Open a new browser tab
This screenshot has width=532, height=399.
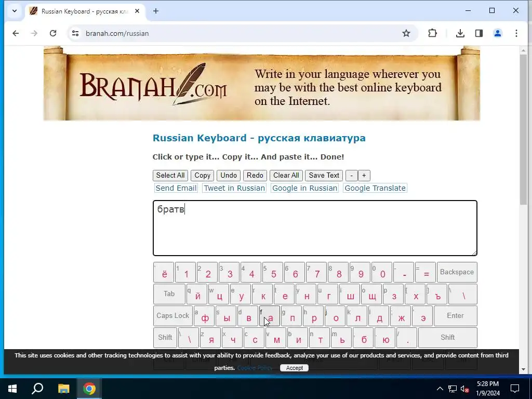156,11
